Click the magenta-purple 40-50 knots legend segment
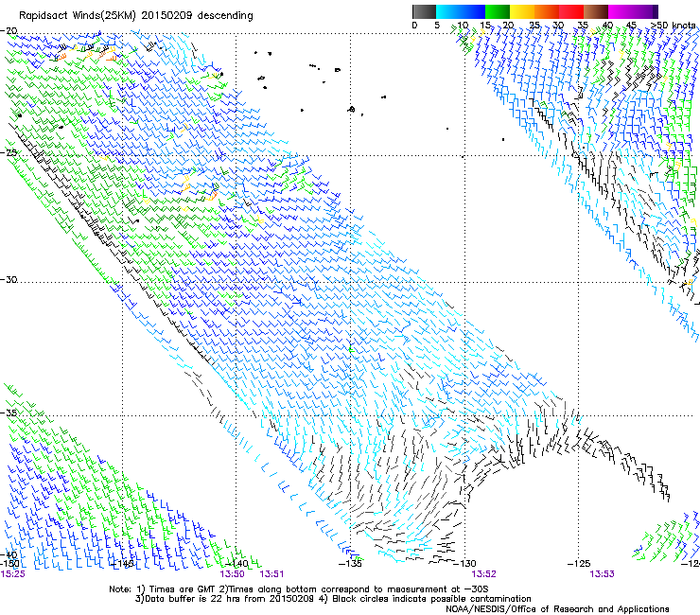Viewport: 700px width, 615px height. (633, 11)
